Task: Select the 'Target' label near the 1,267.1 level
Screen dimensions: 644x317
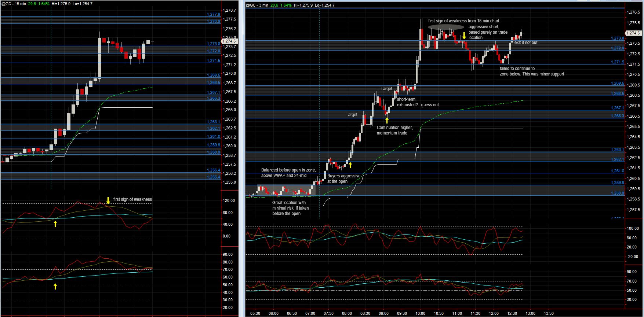Action: click(x=351, y=115)
